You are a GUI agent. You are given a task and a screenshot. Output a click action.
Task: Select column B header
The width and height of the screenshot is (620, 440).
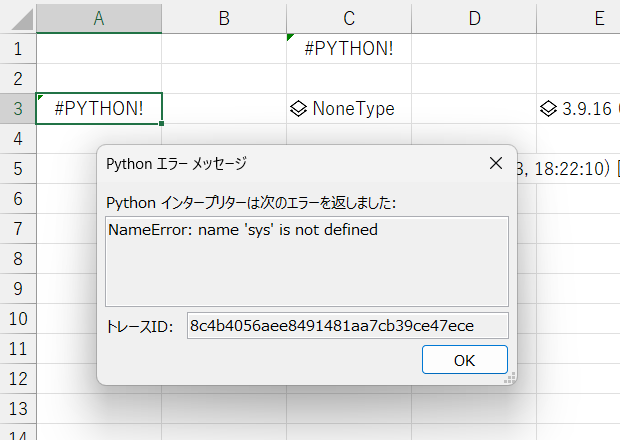(x=224, y=18)
